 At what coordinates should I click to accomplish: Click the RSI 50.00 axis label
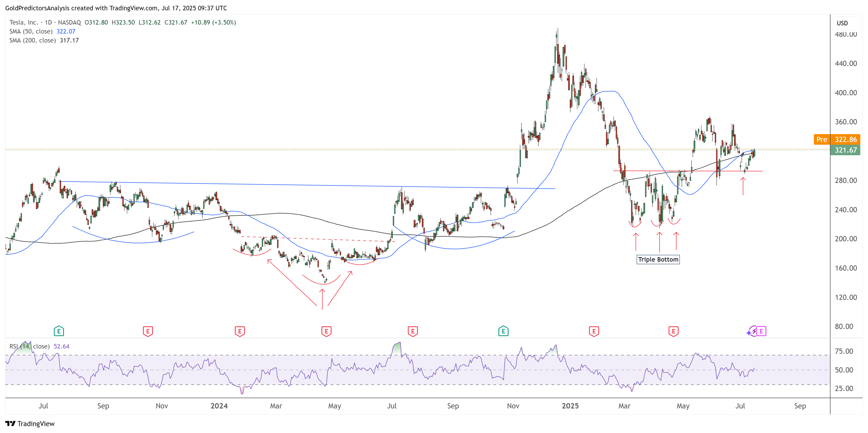point(844,370)
